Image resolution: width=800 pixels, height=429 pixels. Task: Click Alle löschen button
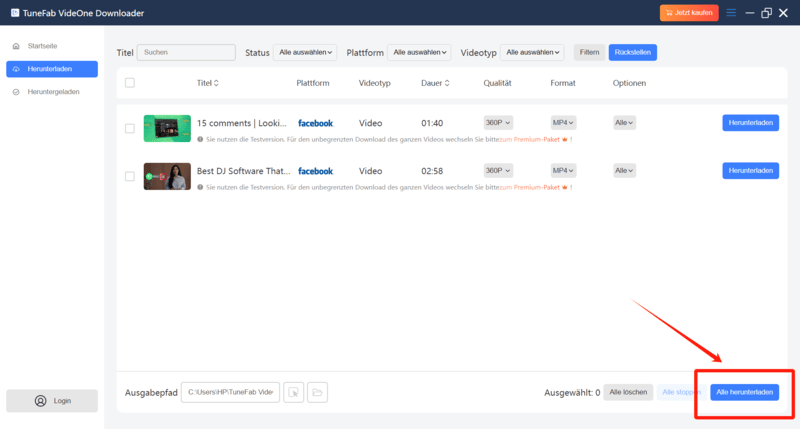(628, 392)
